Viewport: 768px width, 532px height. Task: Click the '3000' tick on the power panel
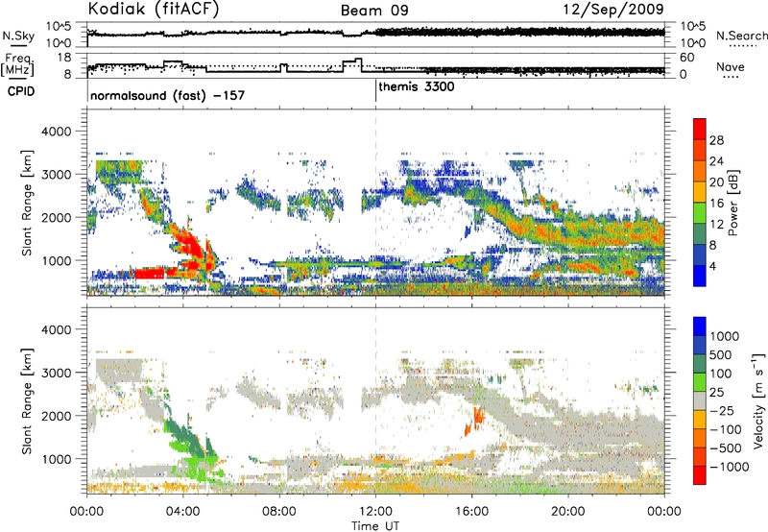[56, 175]
